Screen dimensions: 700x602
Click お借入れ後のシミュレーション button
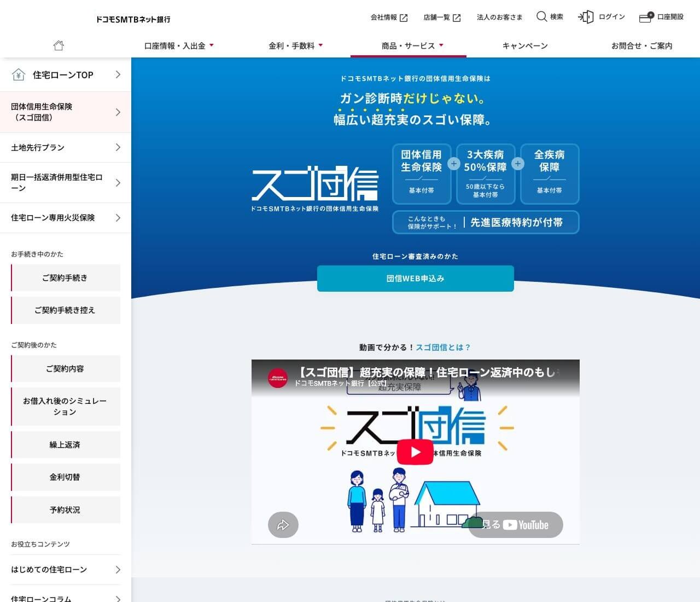[66, 407]
